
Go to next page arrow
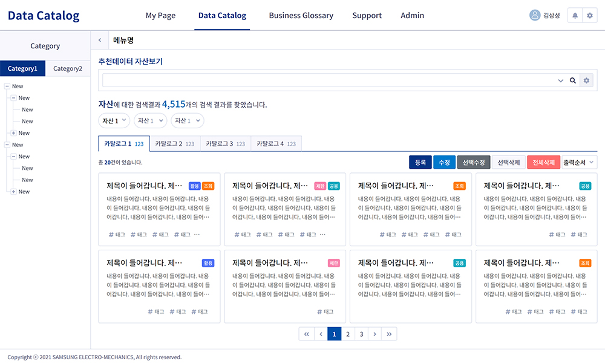point(375,334)
